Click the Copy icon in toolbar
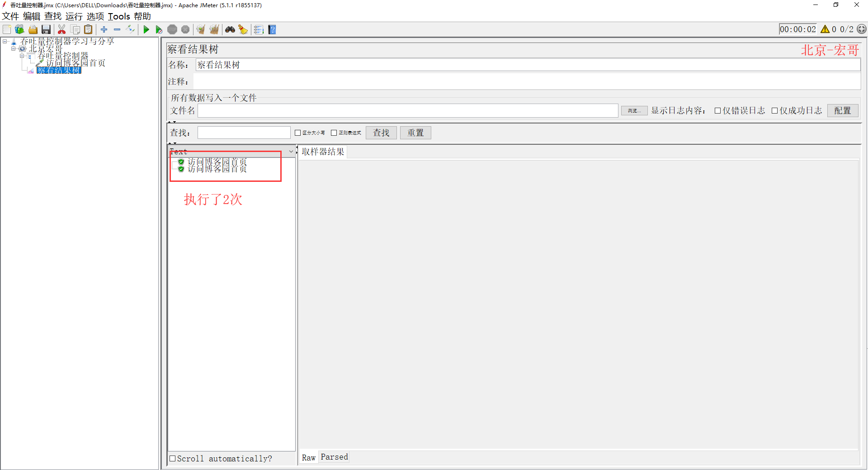 [75, 29]
